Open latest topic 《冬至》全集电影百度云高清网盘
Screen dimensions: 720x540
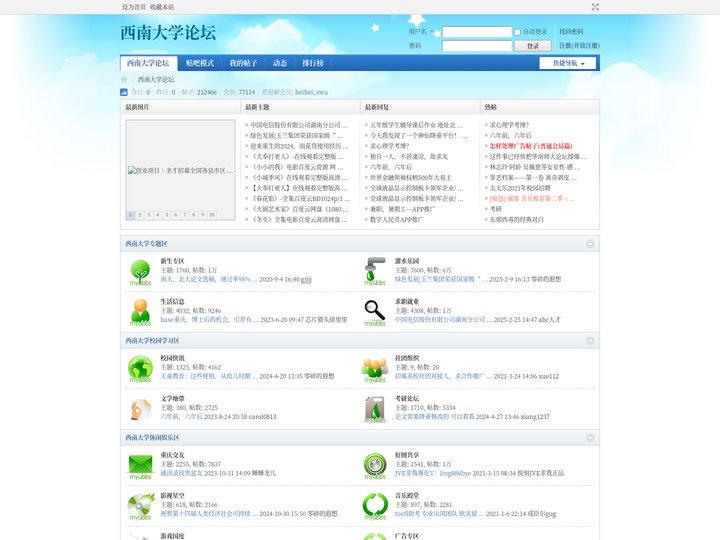pyautogui.click(x=299, y=220)
